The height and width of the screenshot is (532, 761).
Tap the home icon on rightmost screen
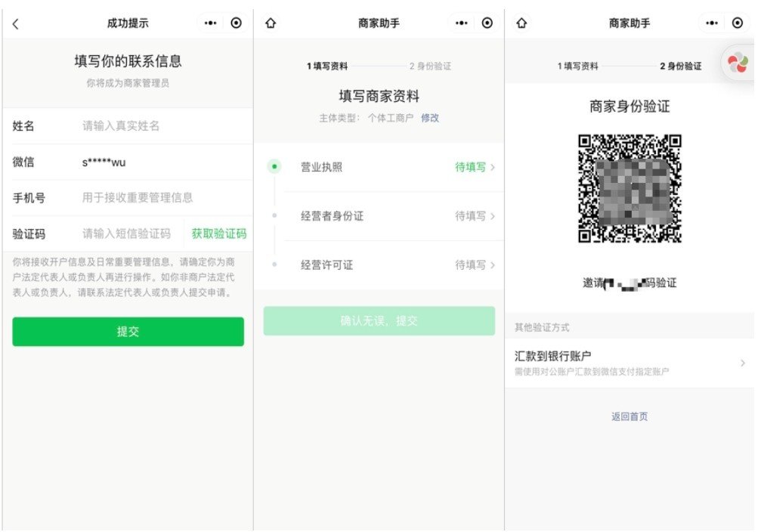coord(520,23)
